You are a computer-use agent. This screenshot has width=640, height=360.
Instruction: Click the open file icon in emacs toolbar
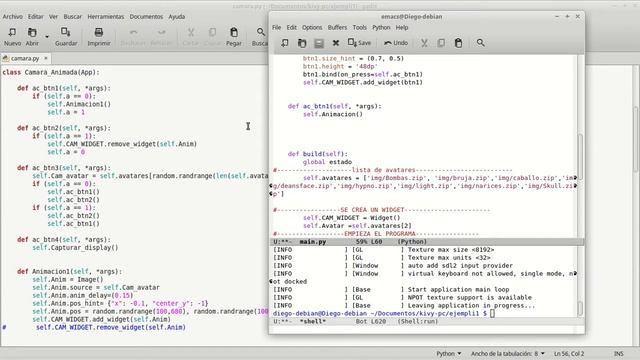point(302,43)
